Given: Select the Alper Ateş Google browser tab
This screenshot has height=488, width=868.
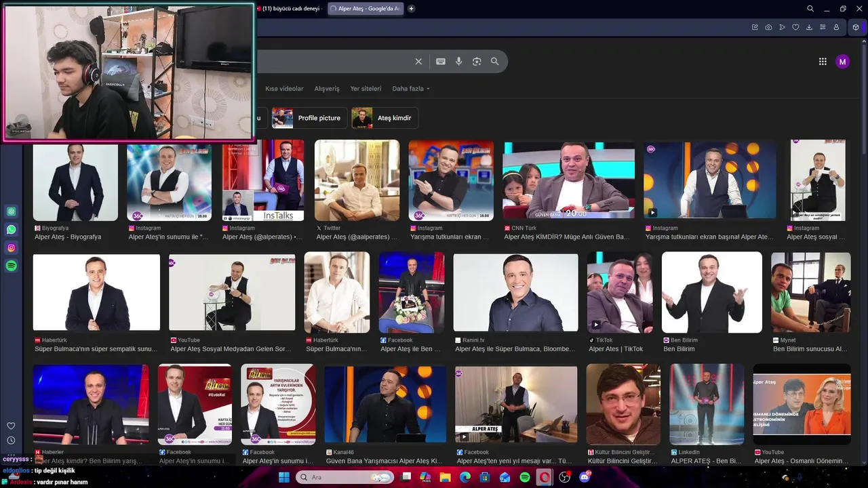Looking at the screenshot, I should [365, 9].
